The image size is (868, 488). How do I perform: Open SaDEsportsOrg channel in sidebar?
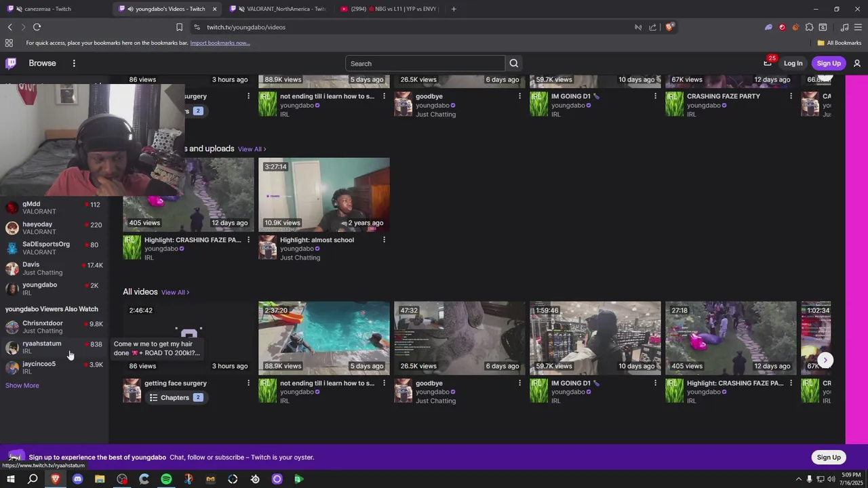(x=54, y=248)
